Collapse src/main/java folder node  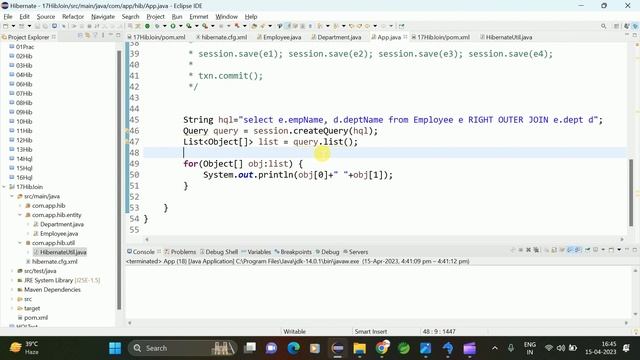tap(12, 196)
